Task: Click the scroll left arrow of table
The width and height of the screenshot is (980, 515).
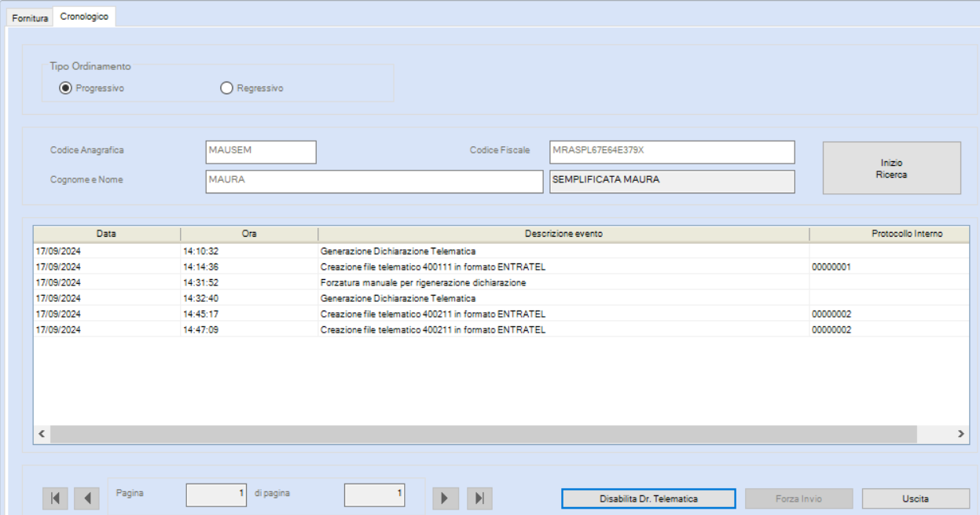Action: click(x=42, y=434)
